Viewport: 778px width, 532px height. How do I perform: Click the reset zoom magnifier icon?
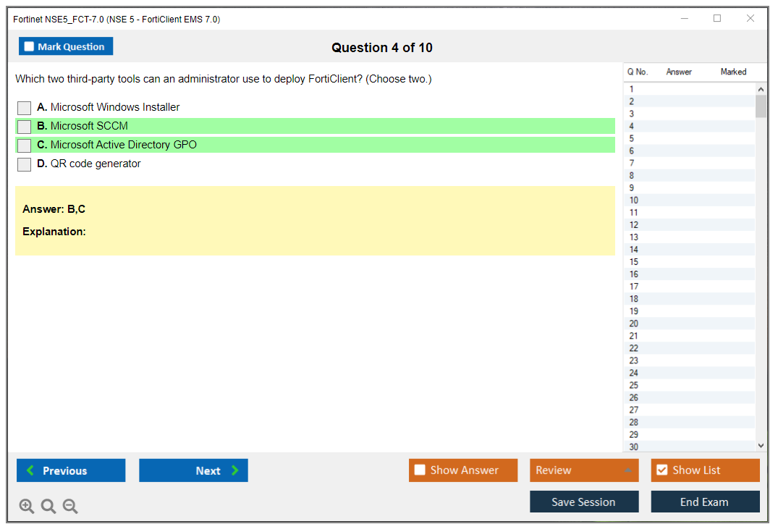(48, 507)
